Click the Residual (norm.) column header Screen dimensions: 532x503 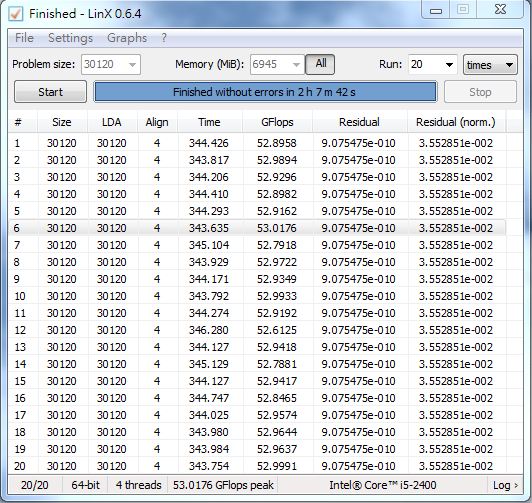456,122
